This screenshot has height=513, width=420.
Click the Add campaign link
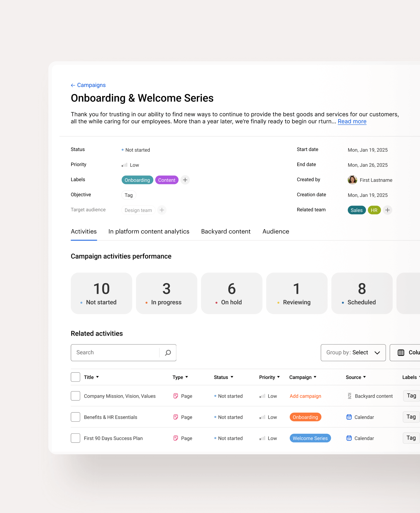(305, 396)
